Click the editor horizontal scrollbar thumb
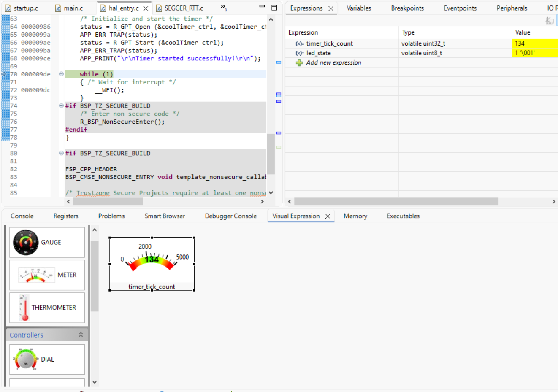Screen dimensions: 558x392 pyautogui.click(x=107, y=202)
